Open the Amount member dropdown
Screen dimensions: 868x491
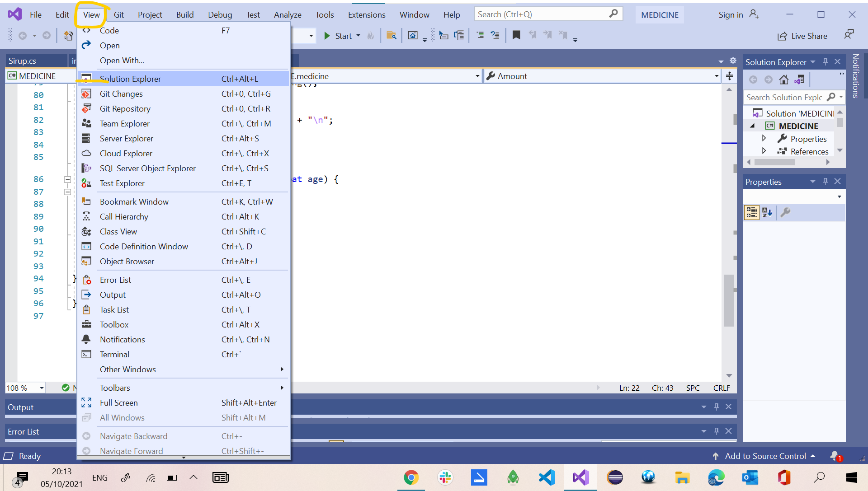tap(717, 76)
